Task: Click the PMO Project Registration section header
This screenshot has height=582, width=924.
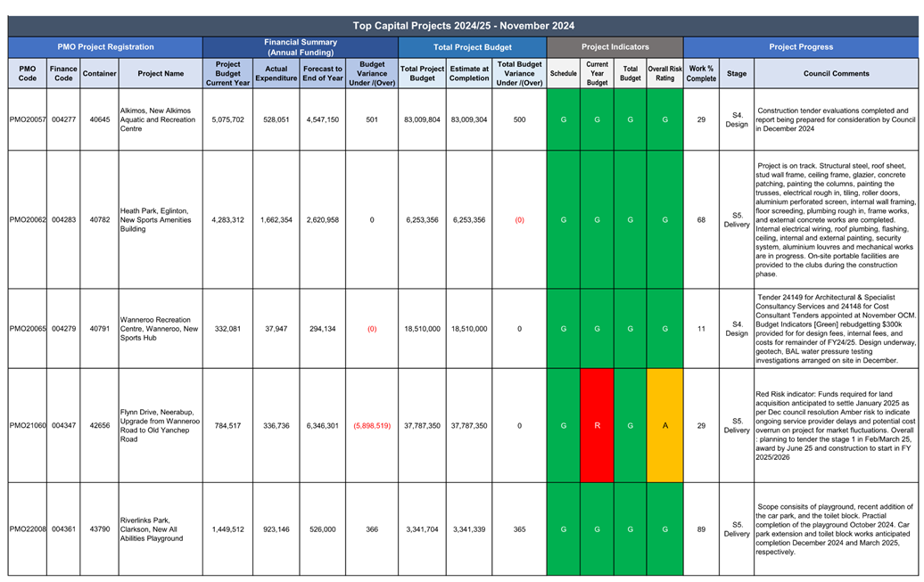Action: pyautogui.click(x=105, y=47)
